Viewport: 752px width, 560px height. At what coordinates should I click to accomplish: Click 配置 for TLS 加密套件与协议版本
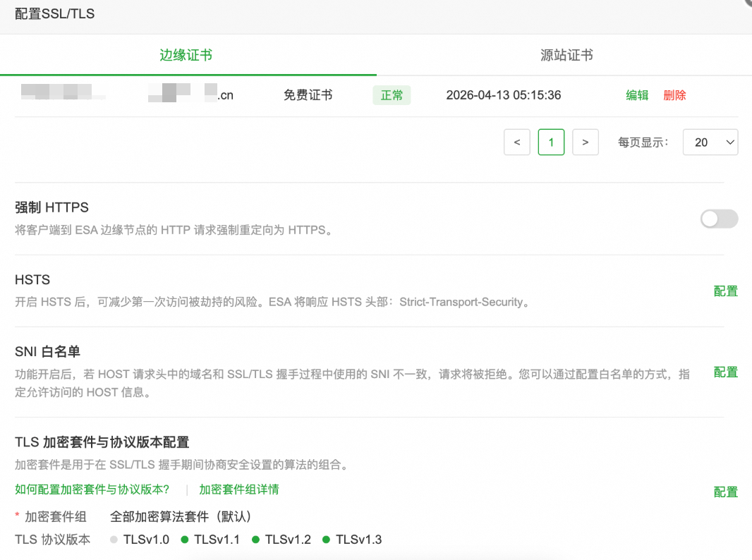pos(726,492)
